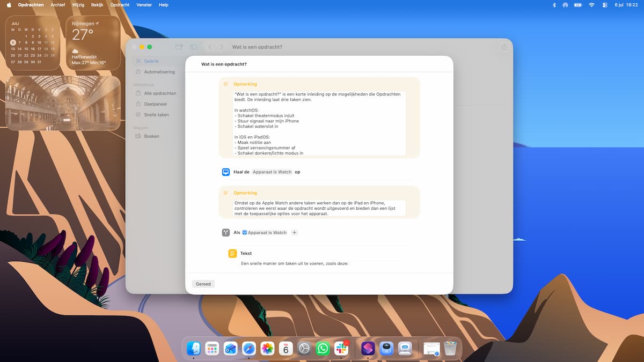Click the Bluetooth icon in the menu bar

(x=554, y=5)
